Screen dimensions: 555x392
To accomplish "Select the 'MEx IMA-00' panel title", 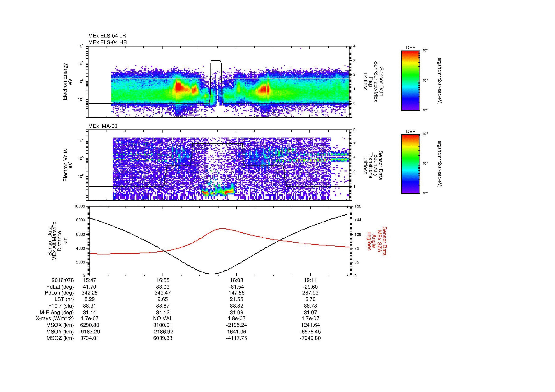I will tap(103, 126).
